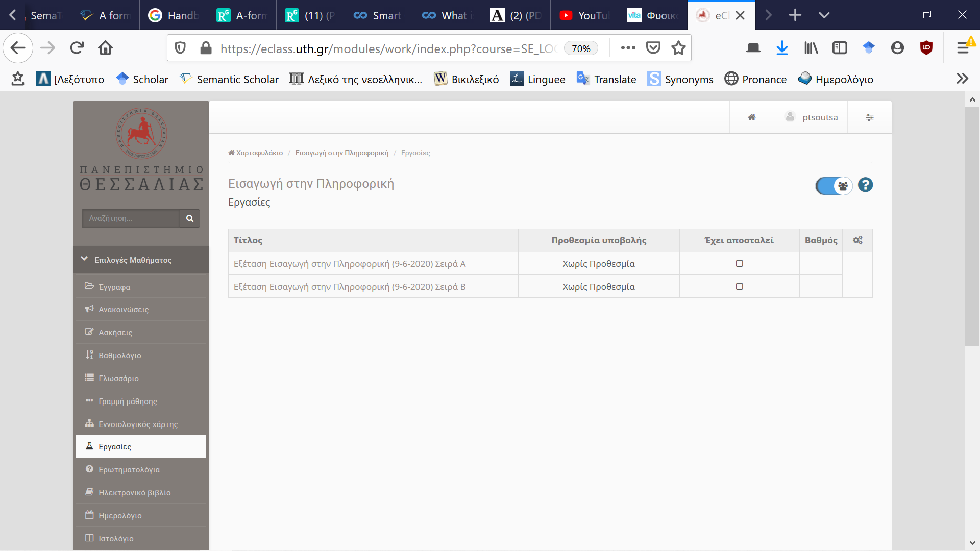Open Scholar bookmark
Image resolution: width=980 pixels, height=551 pixels.
click(142, 79)
